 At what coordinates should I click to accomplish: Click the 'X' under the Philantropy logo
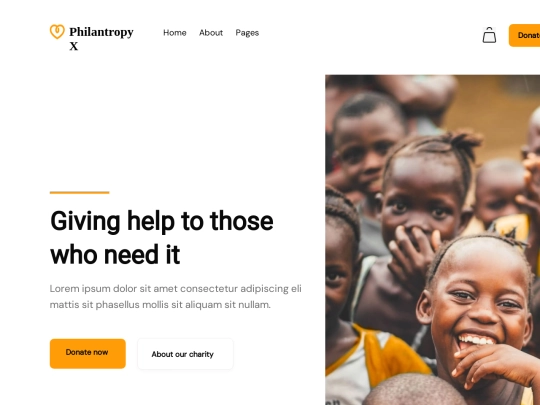(x=74, y=46)
